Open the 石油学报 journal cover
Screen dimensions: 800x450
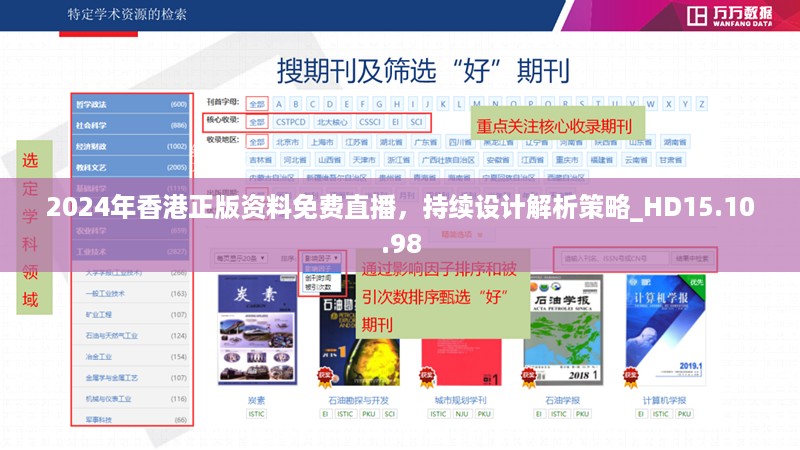pos(563,330)
